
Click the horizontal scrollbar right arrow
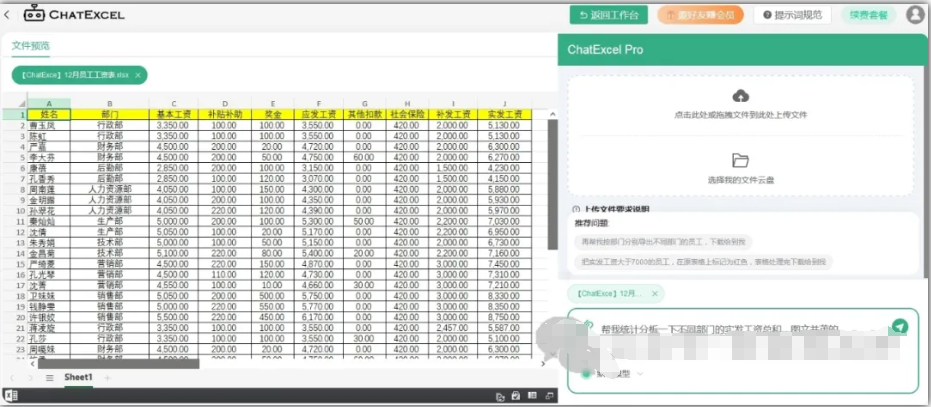pos(543,364)
